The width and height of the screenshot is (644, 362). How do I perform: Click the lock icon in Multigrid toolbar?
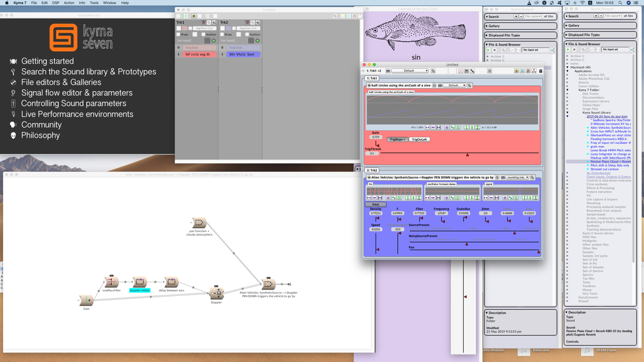click(x=540, y=71)
